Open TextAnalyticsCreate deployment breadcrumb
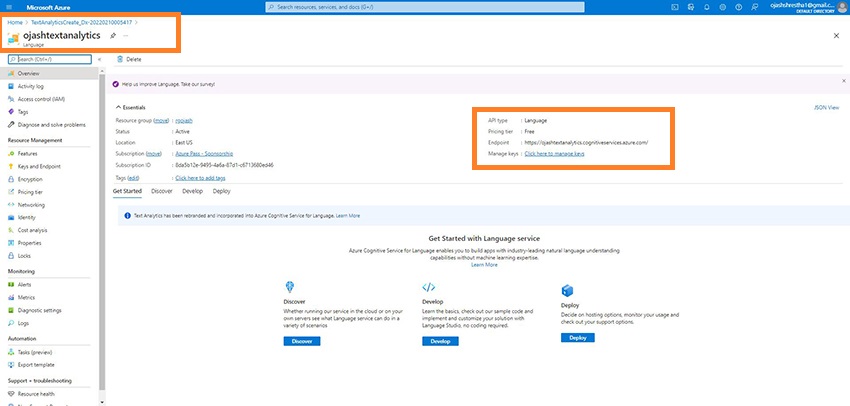The height and width of the screenshot is (406, 850). 81,23
